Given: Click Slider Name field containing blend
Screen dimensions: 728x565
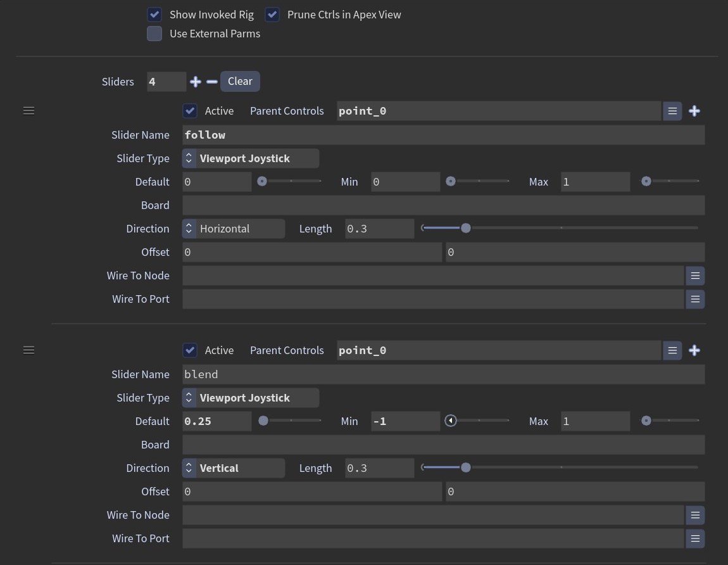Looking at the screenshot, I should click(443, 374).
